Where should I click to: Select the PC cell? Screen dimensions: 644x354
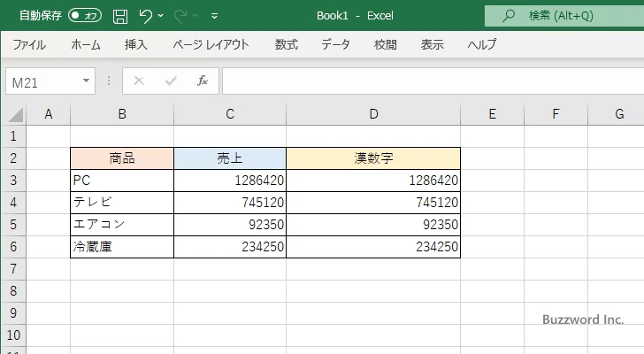point(122,181)
